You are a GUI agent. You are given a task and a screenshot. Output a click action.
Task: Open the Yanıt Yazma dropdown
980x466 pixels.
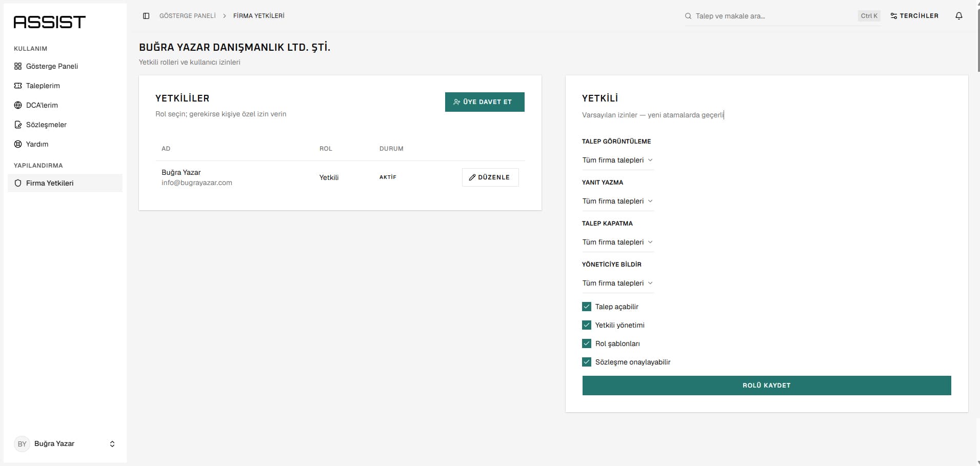(x=618, y=201)
